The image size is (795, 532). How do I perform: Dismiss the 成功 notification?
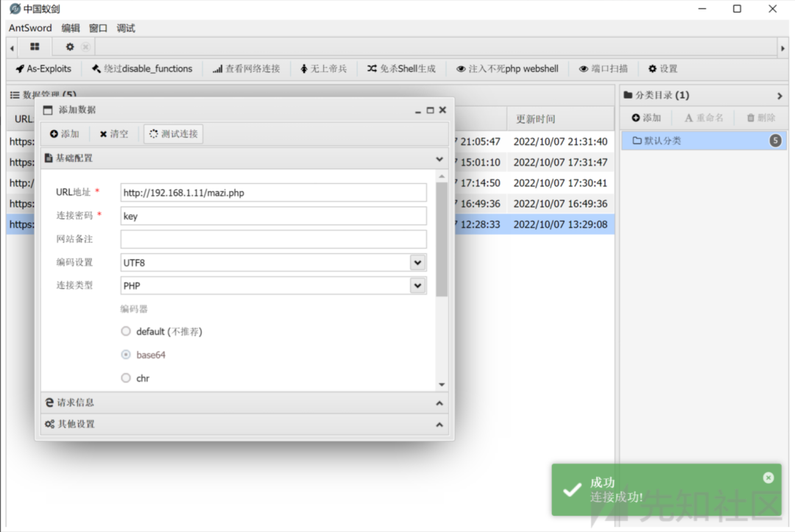[768, 478]
